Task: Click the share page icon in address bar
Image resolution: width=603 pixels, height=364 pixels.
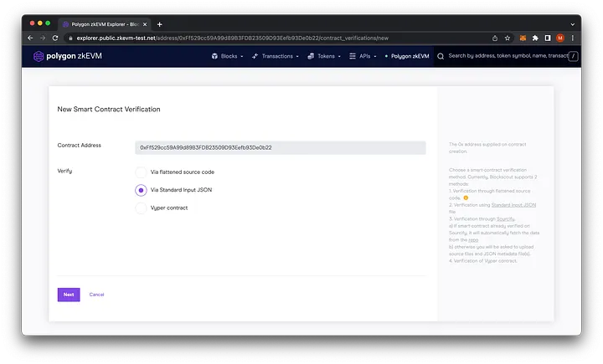Action: (x=495, y=38)
